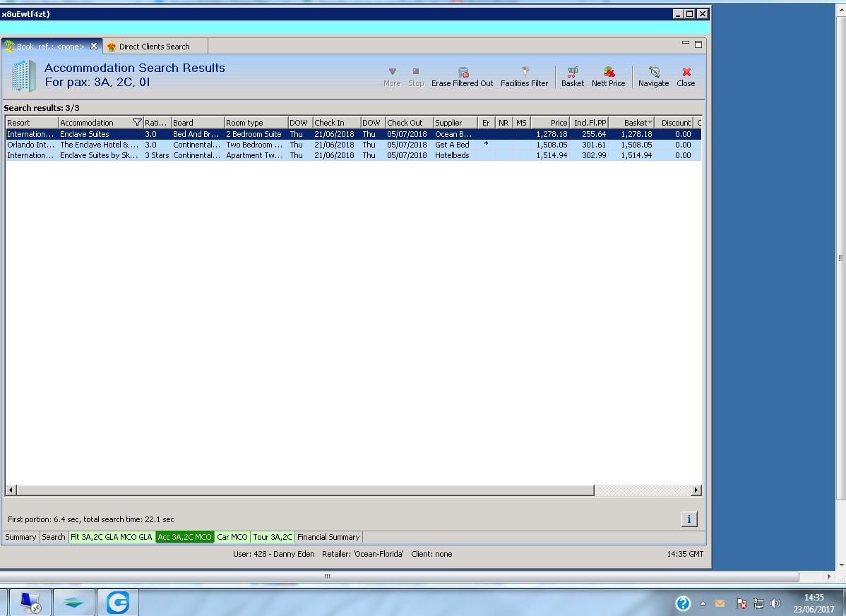
Task: Sort by the Check In column
Action: coord(338,123)
